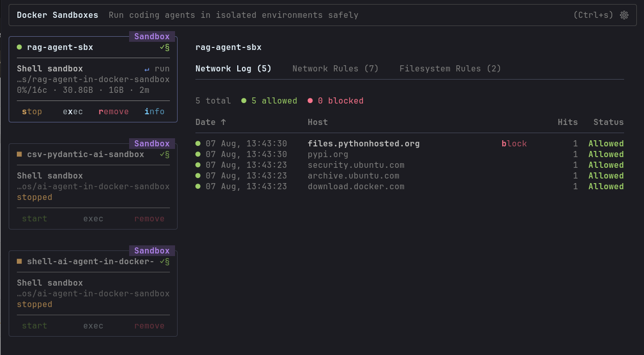Click the Sandbox label on shell-ai-agent-in-docker card
644x355 pixels.
(152, 251)
